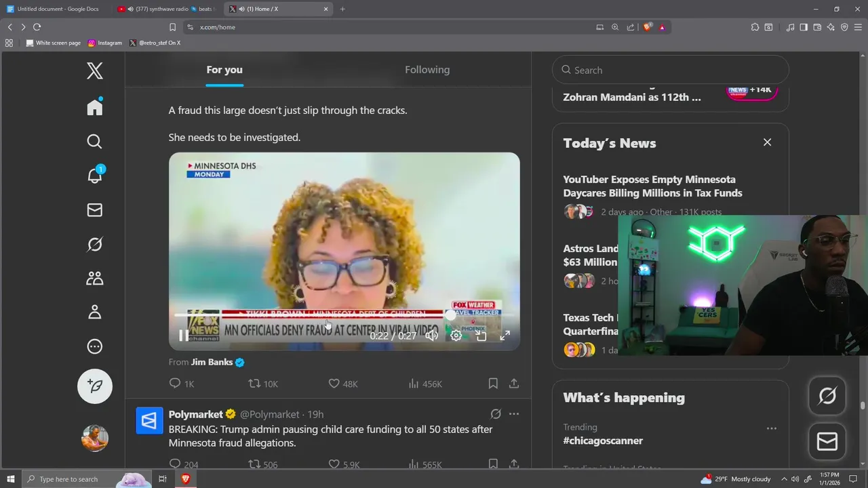Image resolution: width=868 pixels, height=488 pixels.
Task: Click the x.com/home address bar
Action: pyautogui.click(x=387, y=27)
